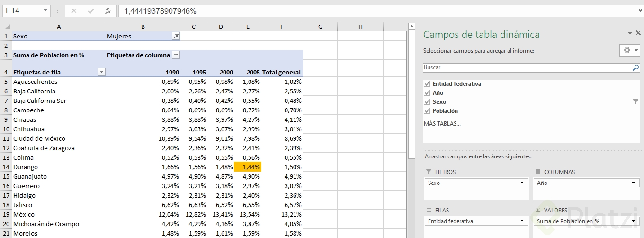The image size is (644, 238).
Task: Click the Ciudad de México row label
Action: coord(39,138)
